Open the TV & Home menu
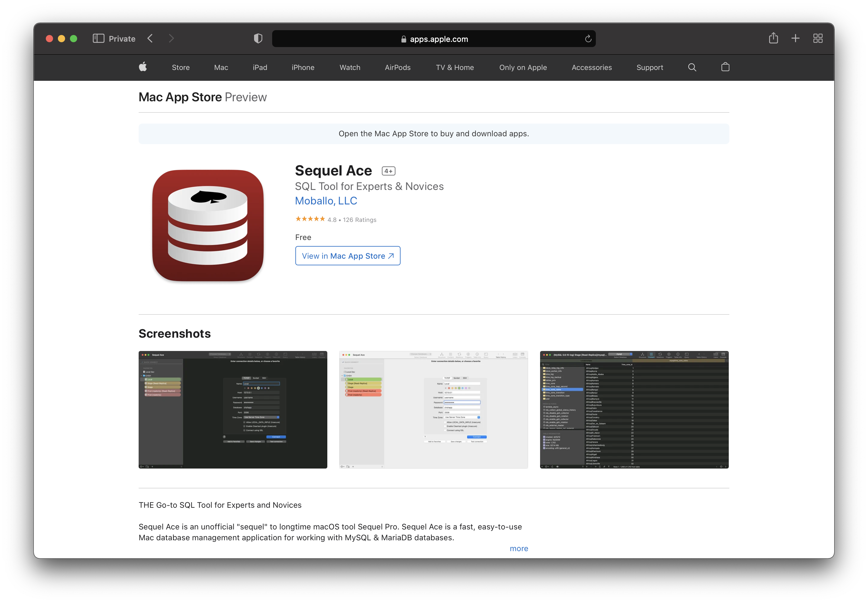The width and height of the screenshot is (868, 603). tap(455, 68)
